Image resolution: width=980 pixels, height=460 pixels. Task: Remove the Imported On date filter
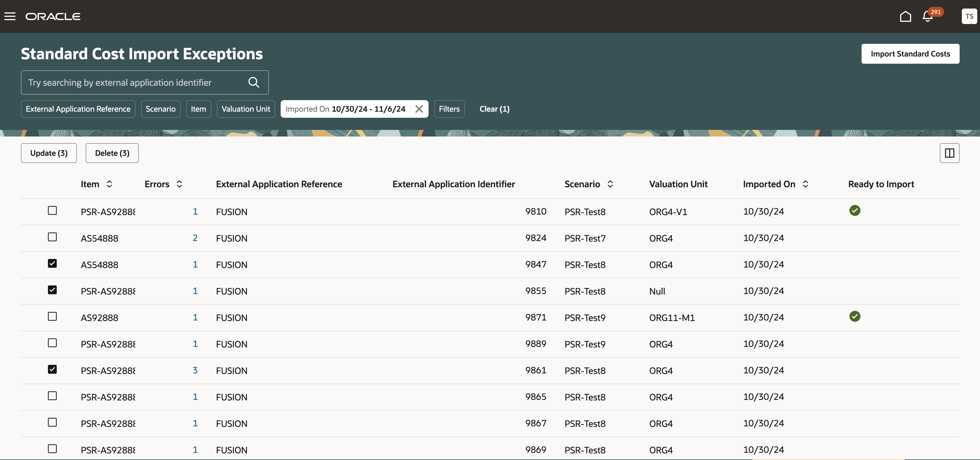419,109
